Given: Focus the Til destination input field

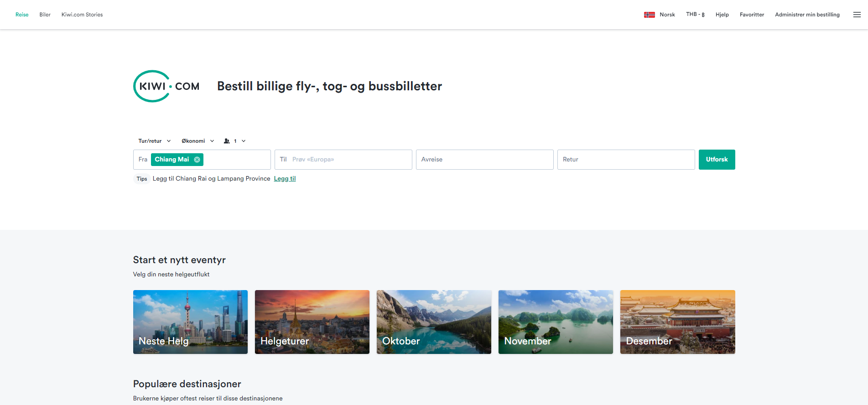Looking at the screenshot, I should pos(343,160).
